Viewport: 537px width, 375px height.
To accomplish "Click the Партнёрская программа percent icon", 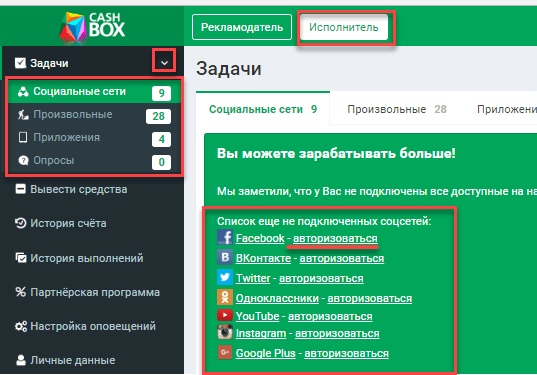I will pyautogui.click(x=21, y=292).
